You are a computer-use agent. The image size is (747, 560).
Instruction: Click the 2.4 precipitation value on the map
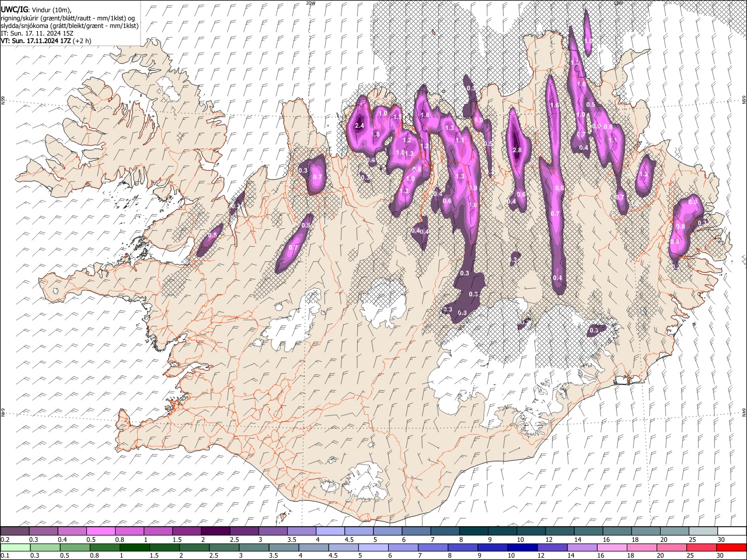(359, 125)
